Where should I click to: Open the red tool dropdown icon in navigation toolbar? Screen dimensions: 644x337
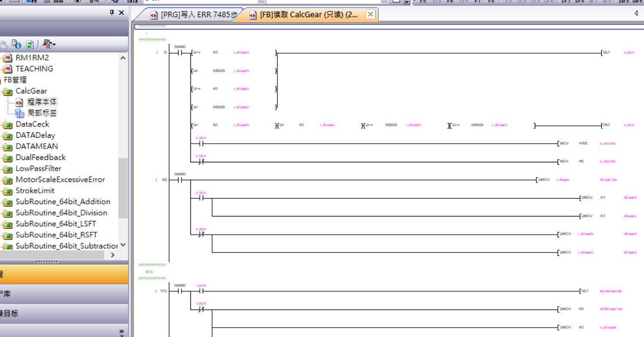click(x=49, y=44)
